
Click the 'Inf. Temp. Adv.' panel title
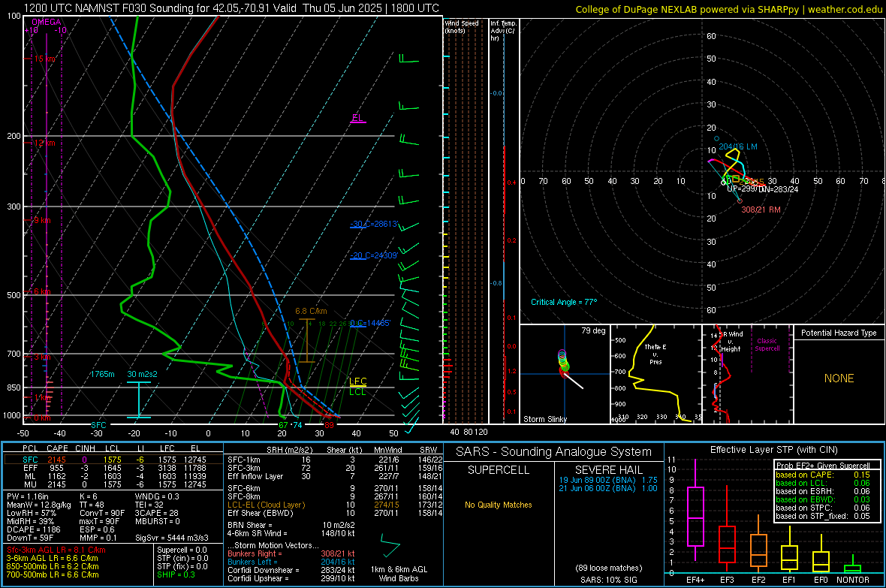(x=503, y=31)
